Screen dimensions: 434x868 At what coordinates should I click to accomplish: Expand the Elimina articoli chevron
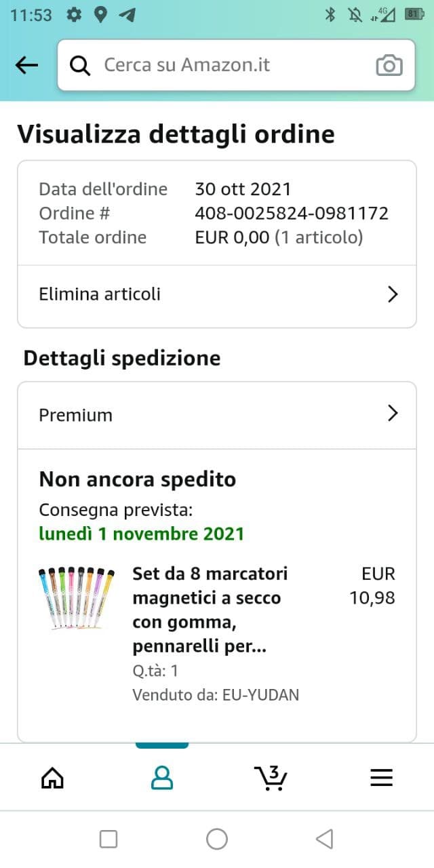pos(392,294)
